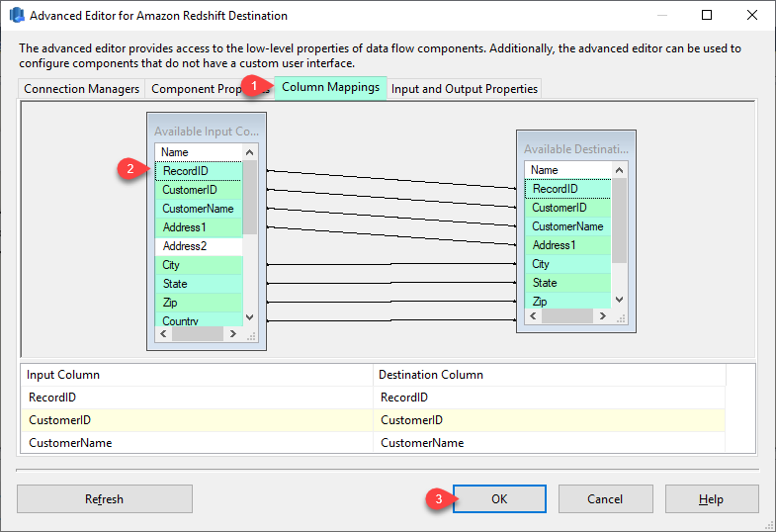This screenshot has width=776, height=532.
Task: Select CustomerName cell under Input Column
Action: coord(197,443)
